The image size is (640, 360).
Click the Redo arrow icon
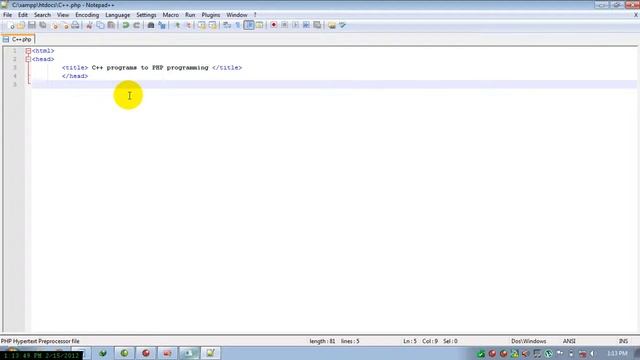(x=137, y=25)
